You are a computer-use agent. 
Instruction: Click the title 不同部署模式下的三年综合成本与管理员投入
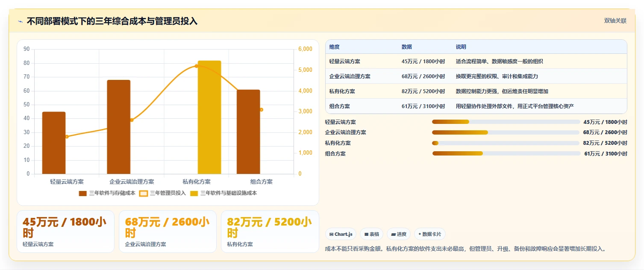pyautogui.click(x=112, y=21)
